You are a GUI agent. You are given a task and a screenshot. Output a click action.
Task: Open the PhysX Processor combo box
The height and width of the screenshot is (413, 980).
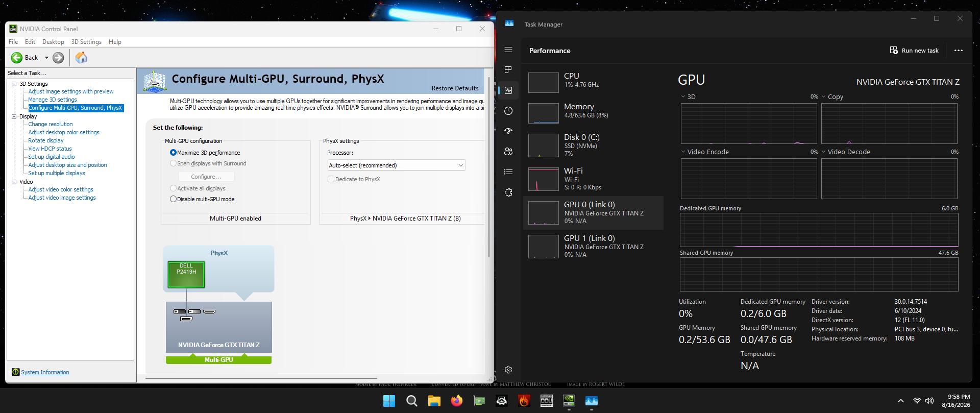coord(396,165)
